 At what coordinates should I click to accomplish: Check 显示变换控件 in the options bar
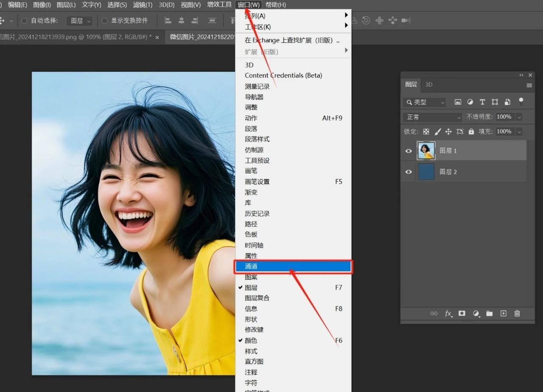pos(104,20)
